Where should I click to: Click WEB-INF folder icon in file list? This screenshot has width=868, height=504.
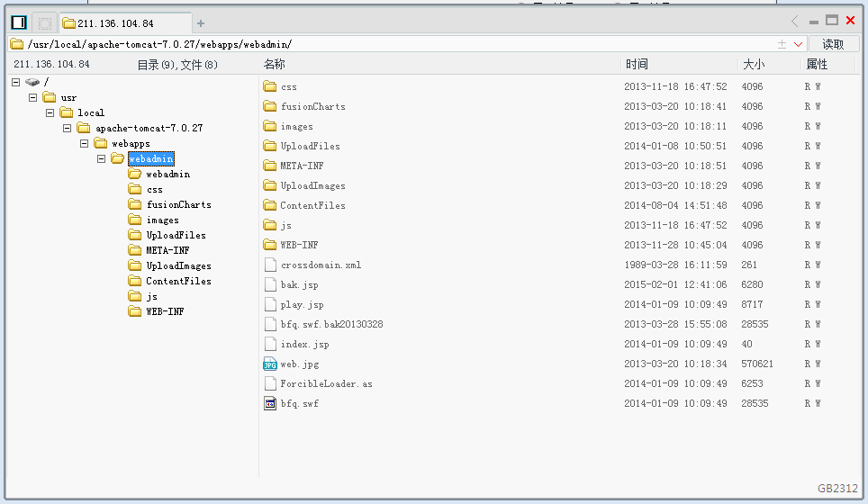269,245
